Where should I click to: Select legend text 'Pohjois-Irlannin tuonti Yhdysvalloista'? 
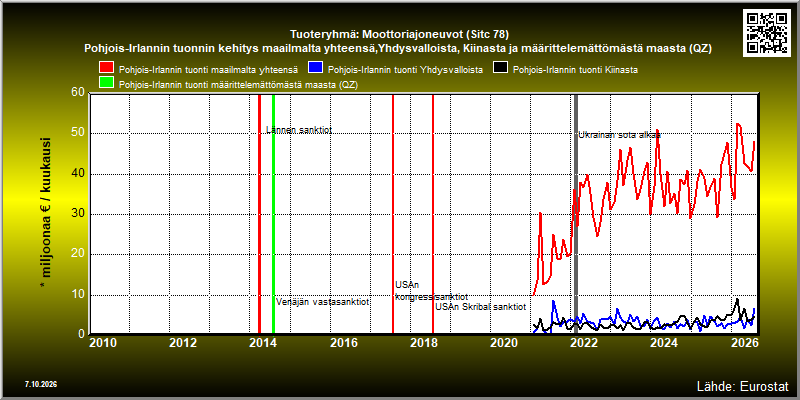[x=405, y=69]
